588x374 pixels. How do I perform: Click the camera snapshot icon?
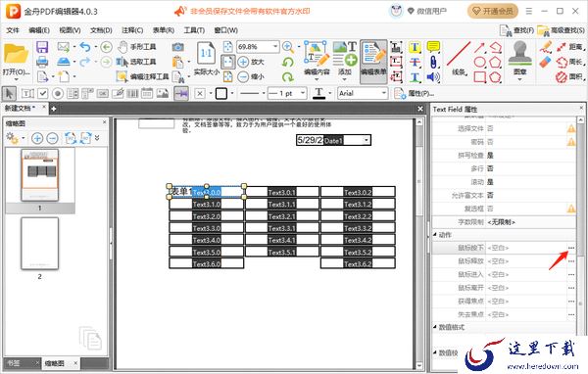[x=177, y=47]
